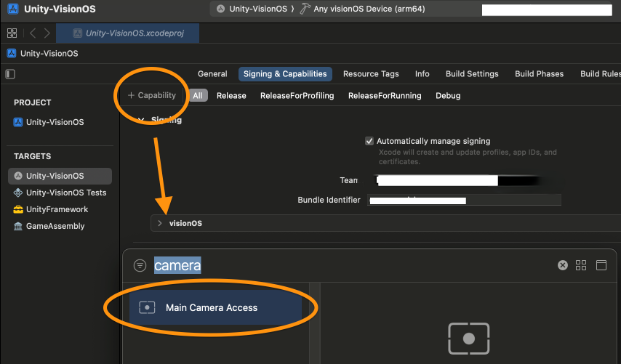
Task: Select Main Camera Access capability
Action: [212, 307]
